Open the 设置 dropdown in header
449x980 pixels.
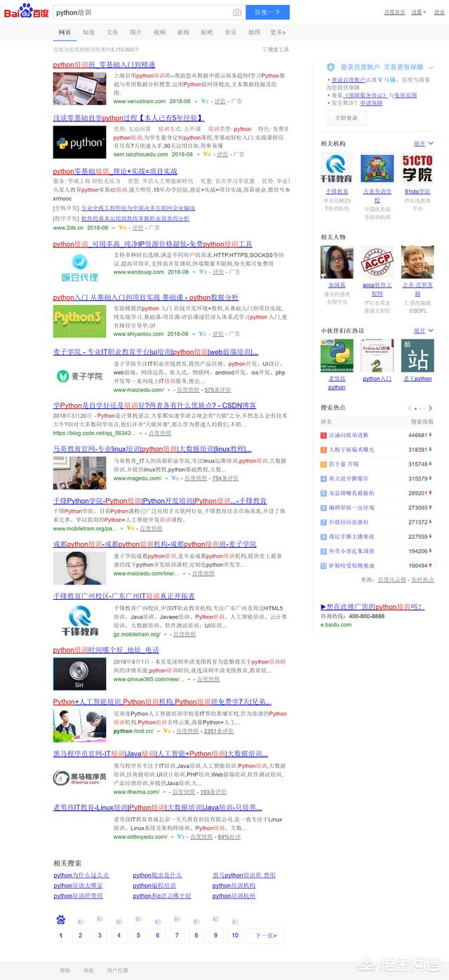(x=418, y=13)
